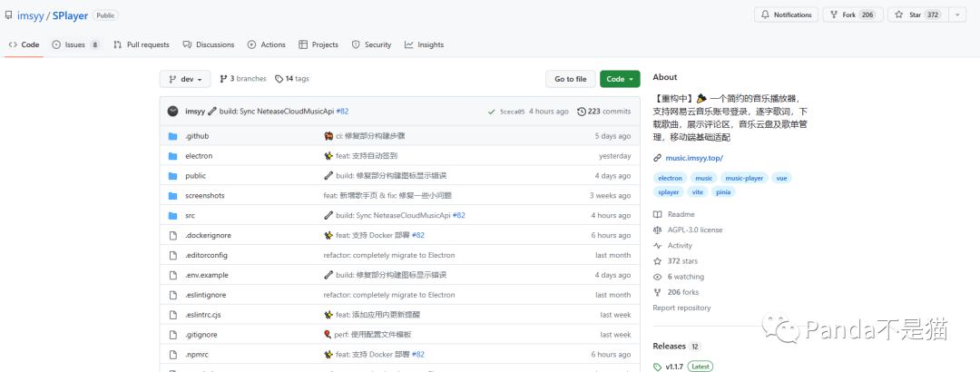Screen dimensions: 980x372
Task: Click the Go to file button
Action: [x=571, y=80]
